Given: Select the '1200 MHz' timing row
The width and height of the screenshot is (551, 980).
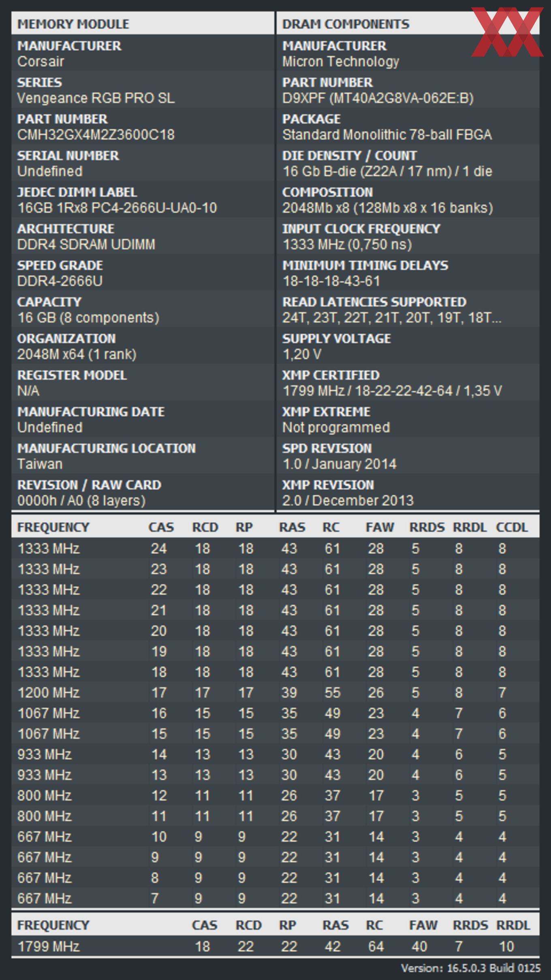Looking at the screenshot, I should (275, 692).
